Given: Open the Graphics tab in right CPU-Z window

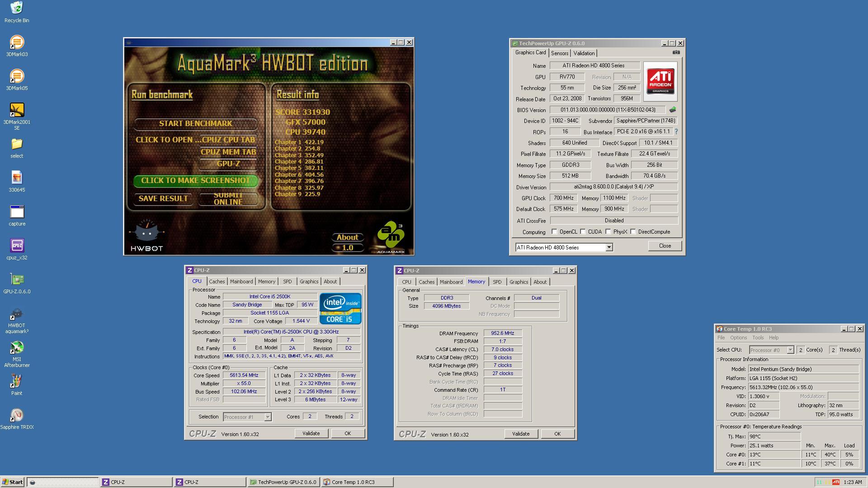Looking at the screenshot, I should [x=519, y=282].
